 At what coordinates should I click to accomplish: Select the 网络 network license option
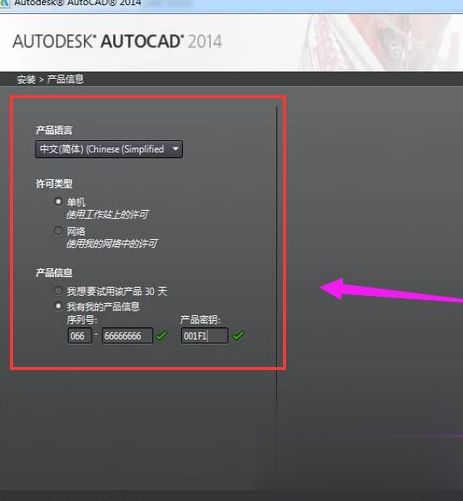pos(58,230)
